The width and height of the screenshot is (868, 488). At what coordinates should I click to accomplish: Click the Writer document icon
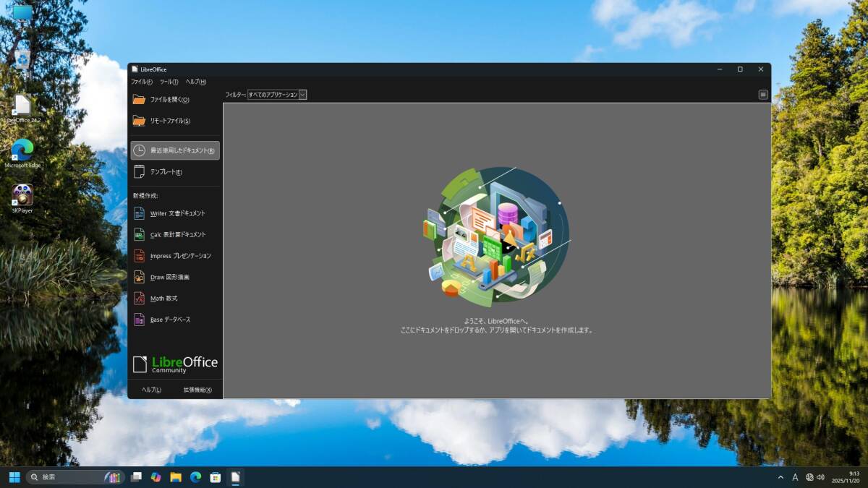[x=140, y=213]
